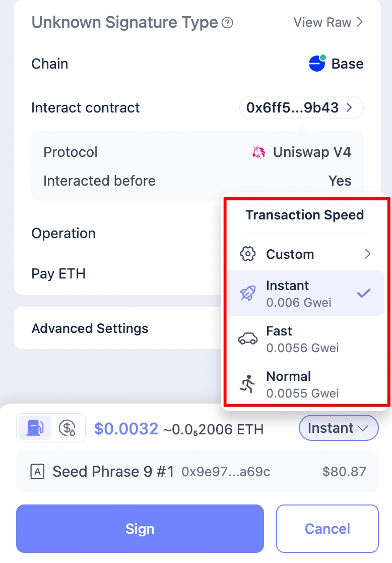Expand the Custom gas submenu arrow

pyautogui.click(x=368, y=254)
